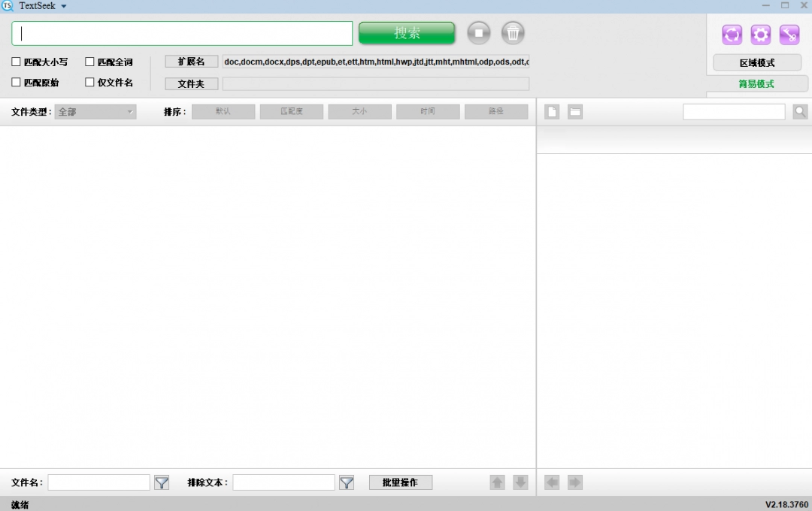
Task: Sort results by 时间
Action: (428, 111)
